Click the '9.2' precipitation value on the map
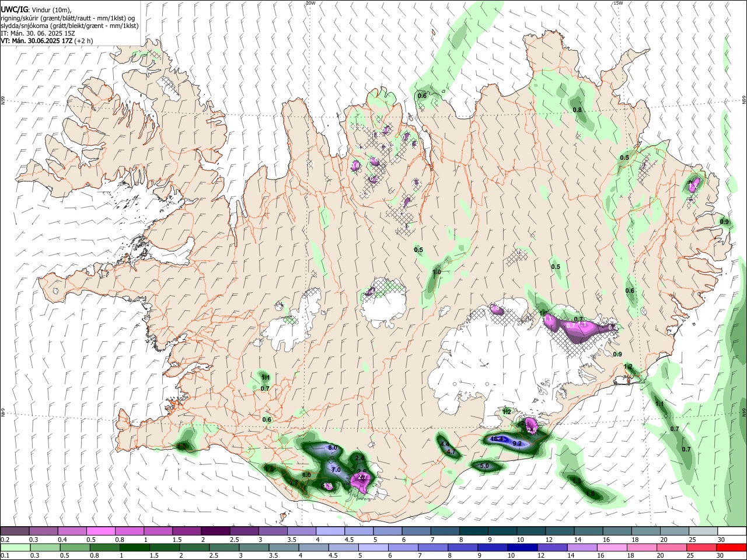Image resolution: width=747 pixels, height=560 pixels. [x=516, y=444]
